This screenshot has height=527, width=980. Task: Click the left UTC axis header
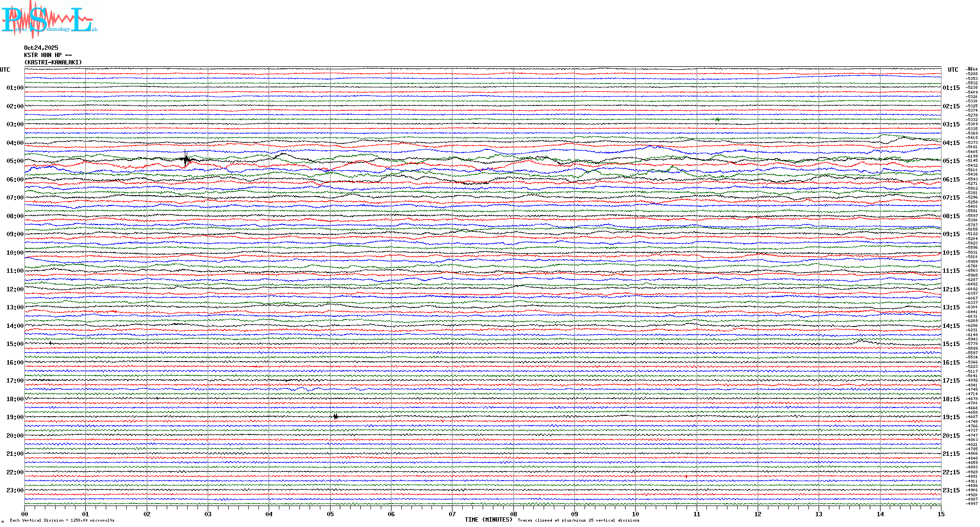[5, 70]
